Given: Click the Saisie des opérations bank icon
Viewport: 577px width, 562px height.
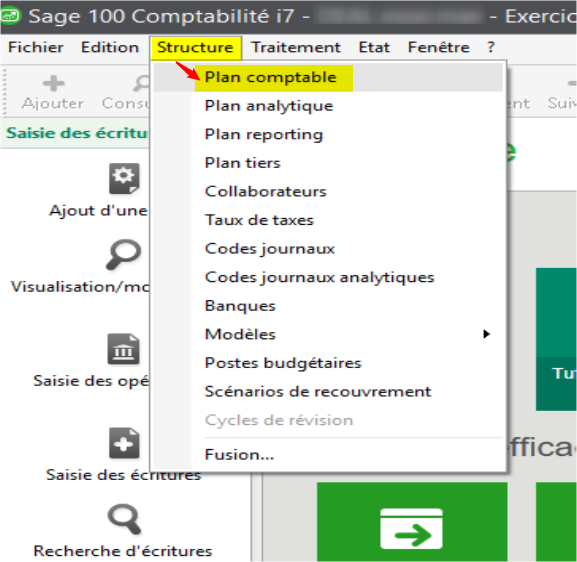Looking at the screenshot, I should (x=124, y=349).
